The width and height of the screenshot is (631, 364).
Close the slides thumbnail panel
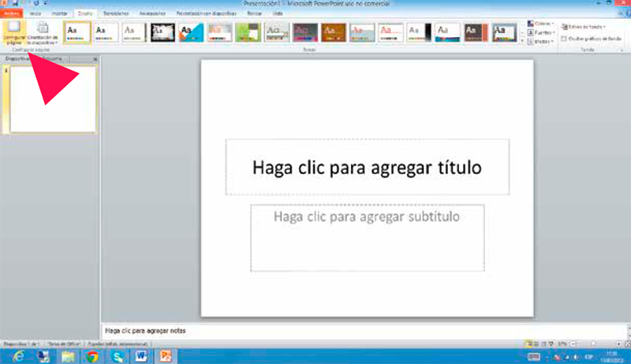coord(95,59)
